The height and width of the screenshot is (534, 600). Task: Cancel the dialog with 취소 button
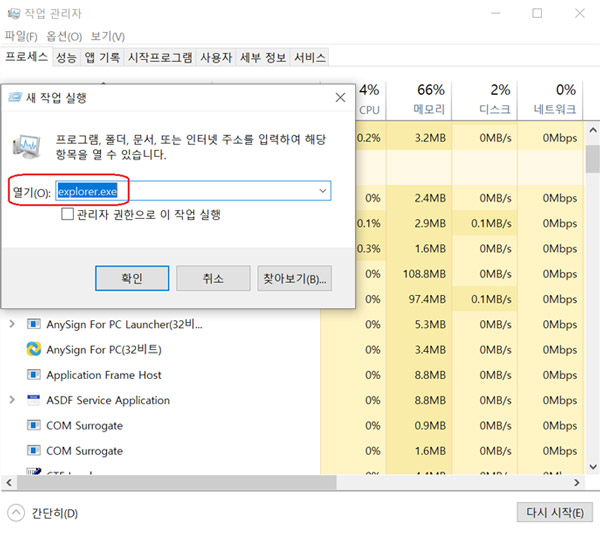213,278
